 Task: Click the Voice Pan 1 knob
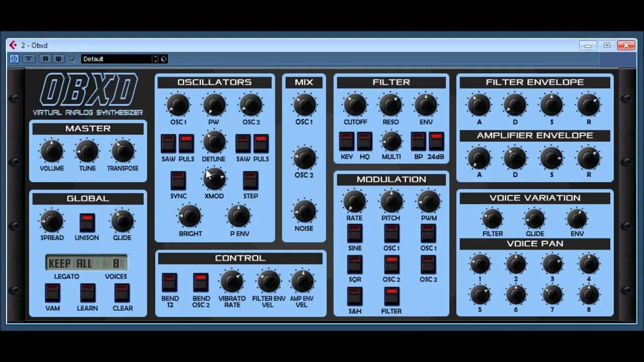pos(480,264)
